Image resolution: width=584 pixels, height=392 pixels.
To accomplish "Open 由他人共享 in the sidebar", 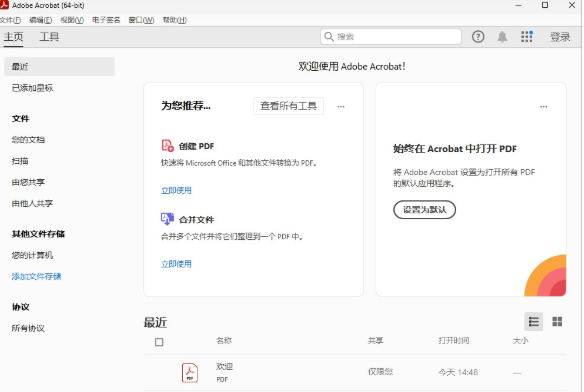I will [32, 203].
